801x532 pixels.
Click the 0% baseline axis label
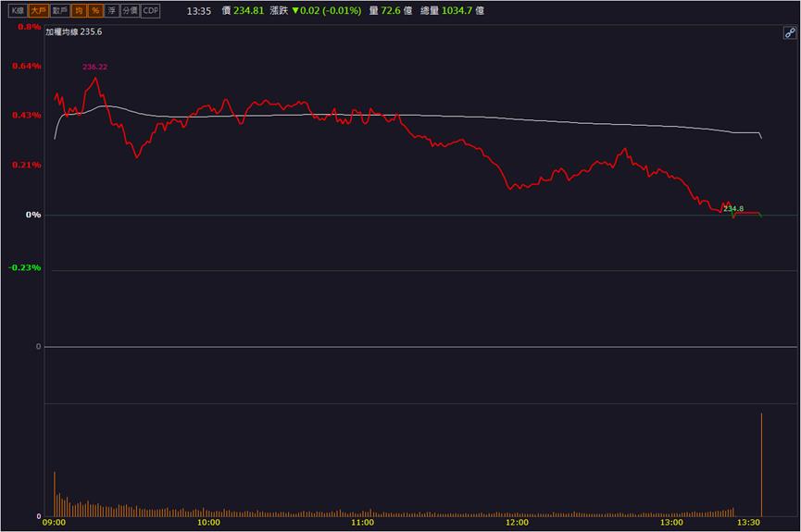pyautogui.click(x=33, y=215)
